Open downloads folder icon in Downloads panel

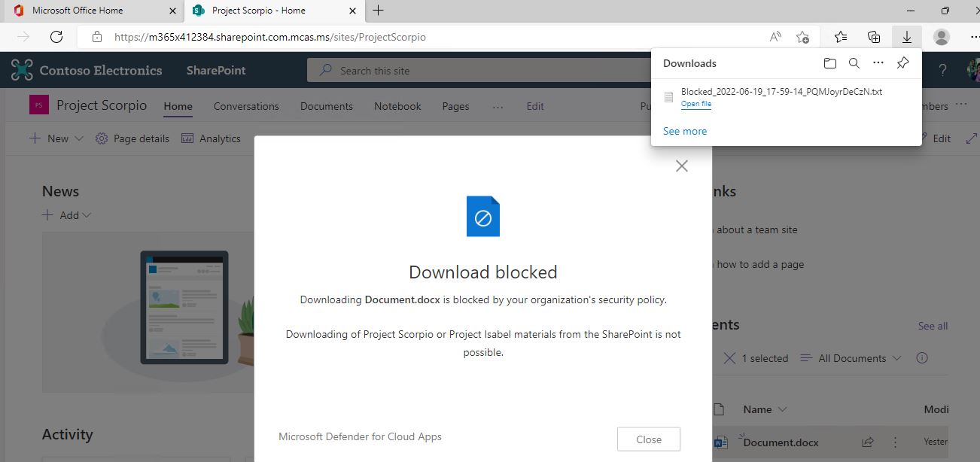pos(829,63)
